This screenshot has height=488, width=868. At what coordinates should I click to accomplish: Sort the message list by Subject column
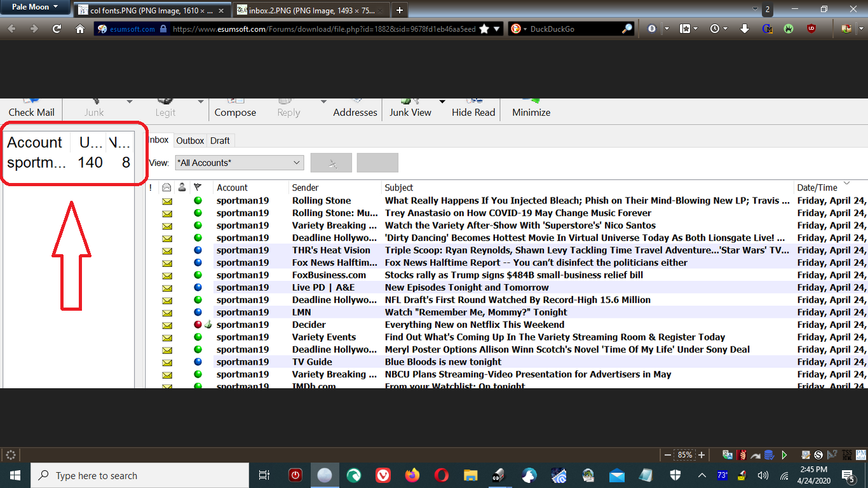click(x=588, y=187)
